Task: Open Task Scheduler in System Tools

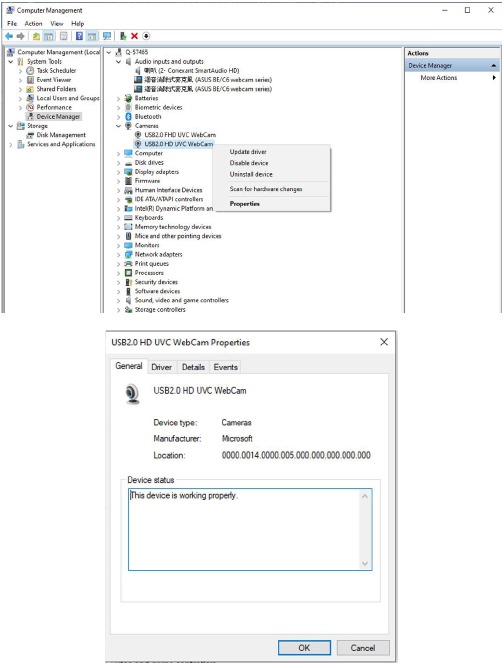Action: point(56,70)
